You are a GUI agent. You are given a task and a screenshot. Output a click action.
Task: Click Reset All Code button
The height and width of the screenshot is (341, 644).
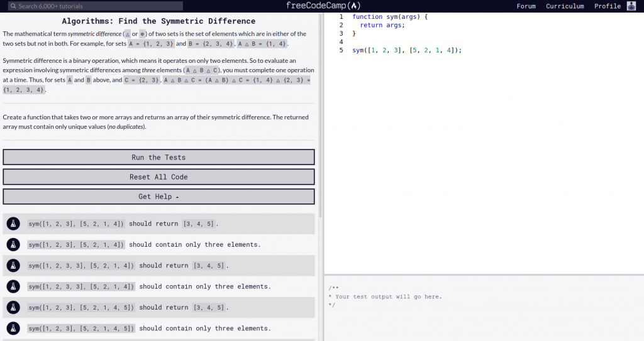point(158,177)
